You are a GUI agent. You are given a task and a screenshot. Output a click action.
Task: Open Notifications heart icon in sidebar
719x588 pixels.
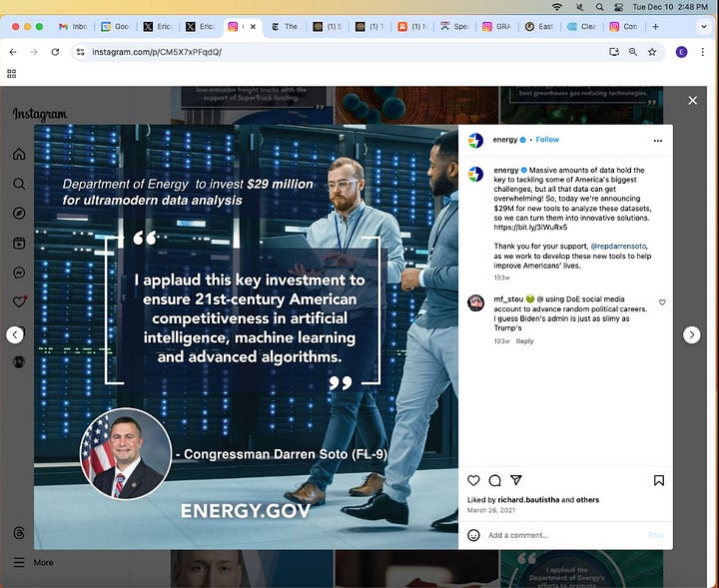tap(19, 301)
